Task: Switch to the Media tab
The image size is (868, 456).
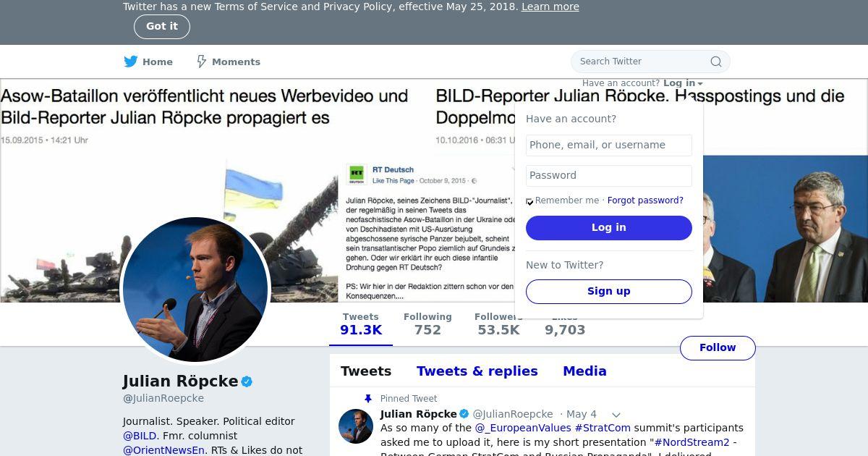Action: [584, 371]
